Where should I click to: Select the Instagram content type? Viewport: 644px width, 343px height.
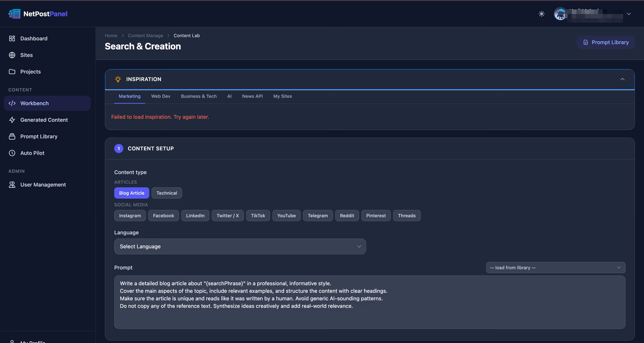coord(130,216)
